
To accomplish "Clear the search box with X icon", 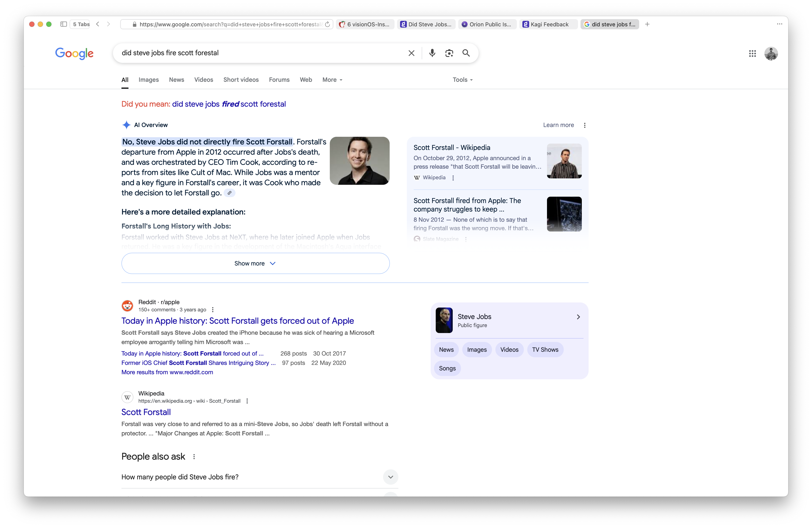I will click(x=412, y=53).
